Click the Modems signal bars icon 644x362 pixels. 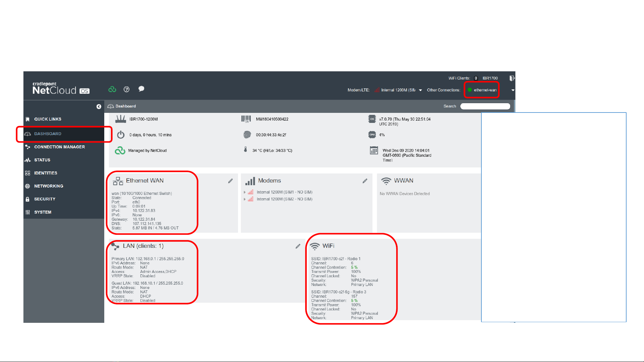pos(250,181)
